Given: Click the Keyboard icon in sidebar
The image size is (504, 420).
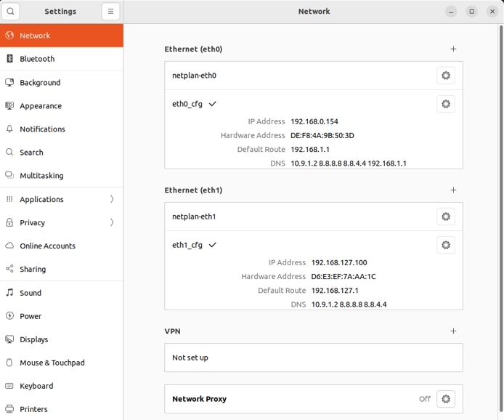Looking at the screenshot, I should pos(9,386).
